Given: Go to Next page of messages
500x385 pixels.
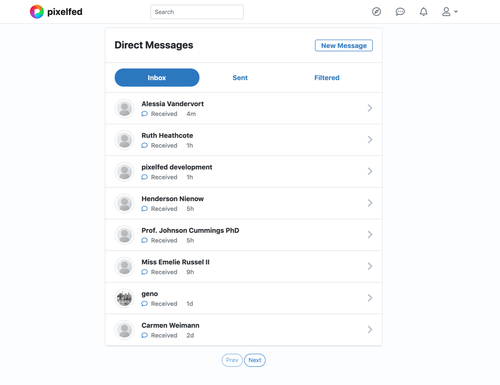Looking at the screenshot, I should coord(255,360).
